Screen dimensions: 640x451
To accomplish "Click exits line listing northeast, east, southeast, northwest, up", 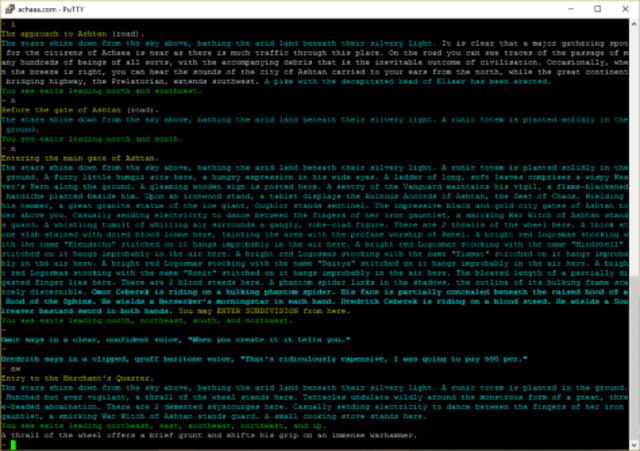I will coord(164,426).
